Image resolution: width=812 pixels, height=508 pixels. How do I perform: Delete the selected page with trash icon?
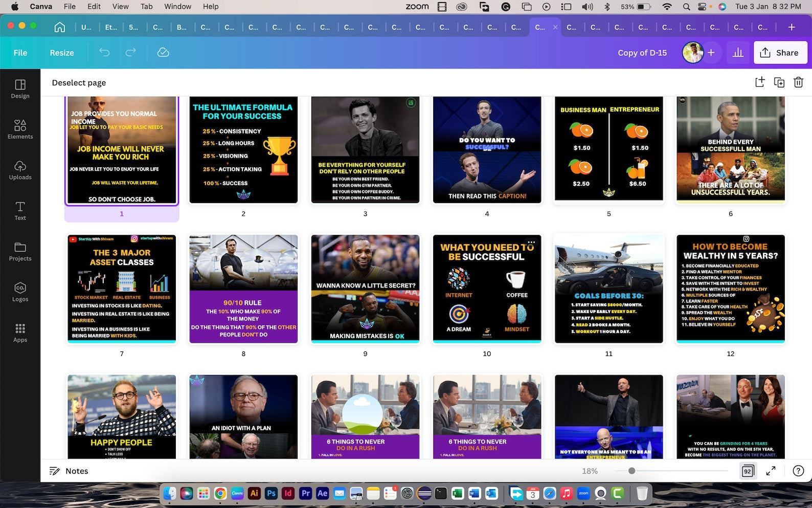click(x=798, y=82)
